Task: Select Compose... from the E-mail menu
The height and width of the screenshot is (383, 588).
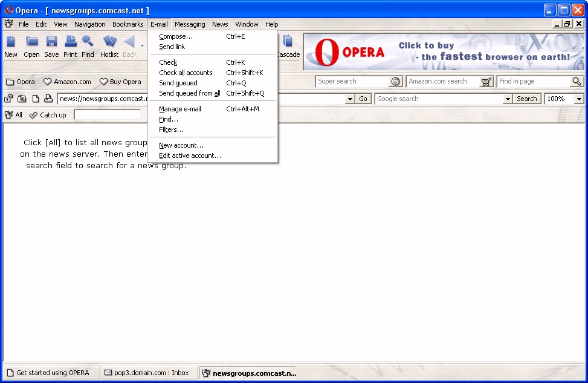Action: (176, 36)
